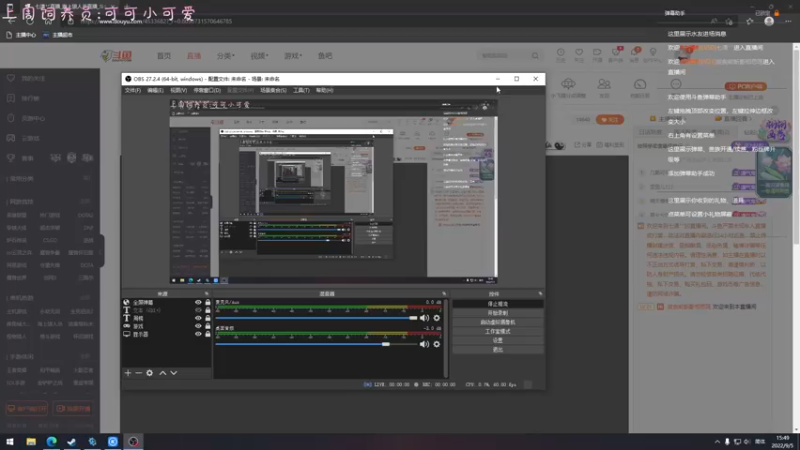Move the selected source up
Viewport: 800px width, 450px height.
(163, 373)
